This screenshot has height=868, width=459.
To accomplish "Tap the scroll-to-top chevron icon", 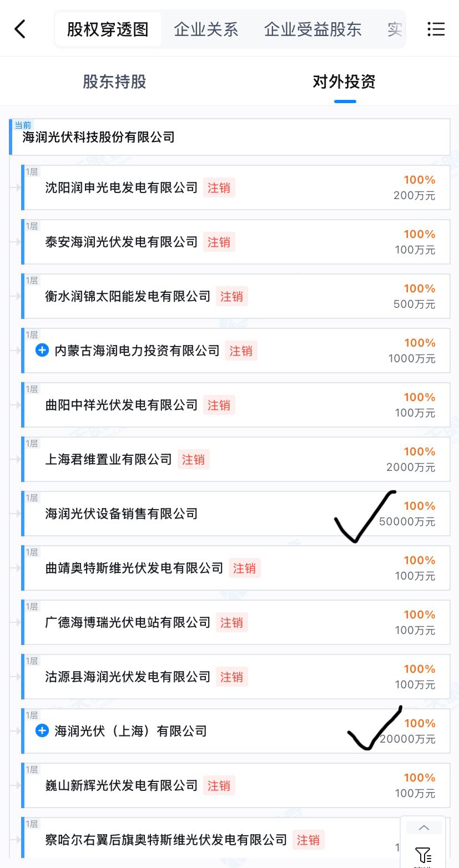I will [x=423, y=828].
